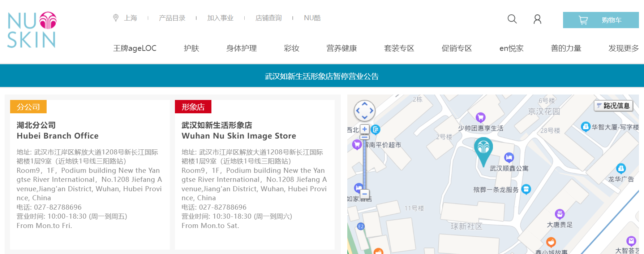Click the map zoom slider track
The width and height of the screenshot is (644, 254).
[x=365, y=164]
